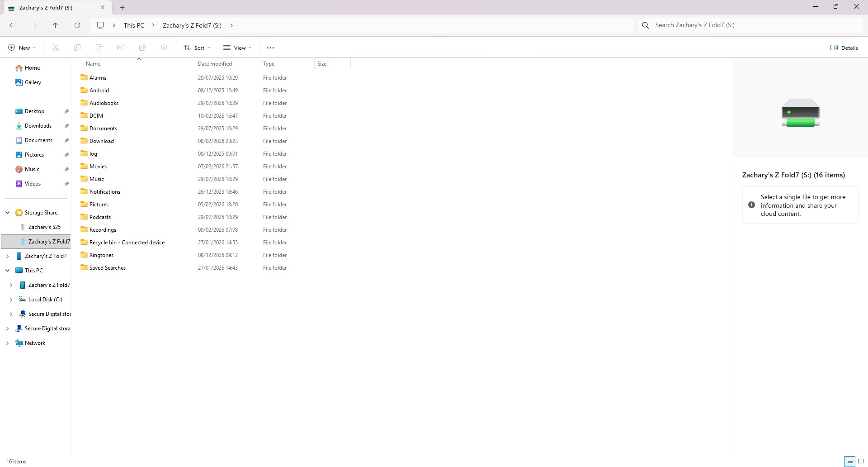868x467 pixels.
Task: Select the Rename icon
Action: (x=121, y=48)
